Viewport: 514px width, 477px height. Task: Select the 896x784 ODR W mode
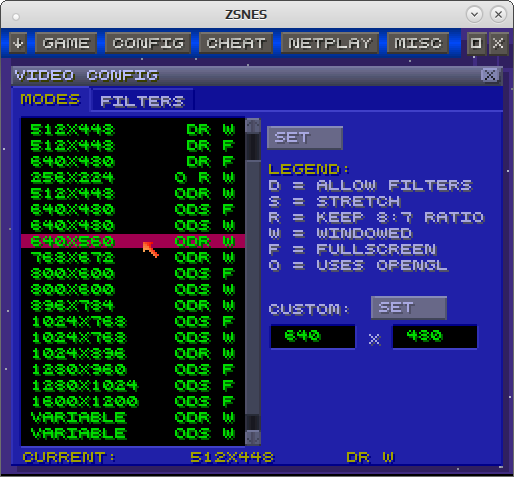(x=133, y=305)
